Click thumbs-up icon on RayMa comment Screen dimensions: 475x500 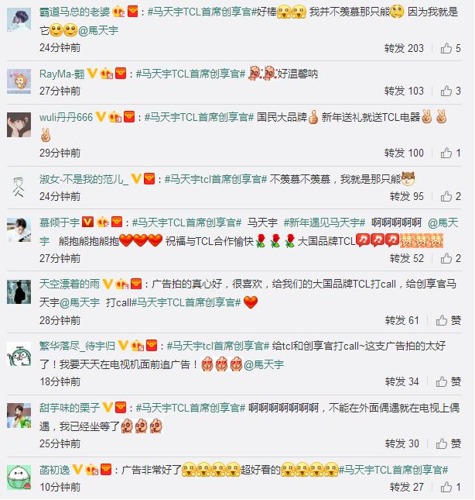pyautogui.click(x=446, y=91)
